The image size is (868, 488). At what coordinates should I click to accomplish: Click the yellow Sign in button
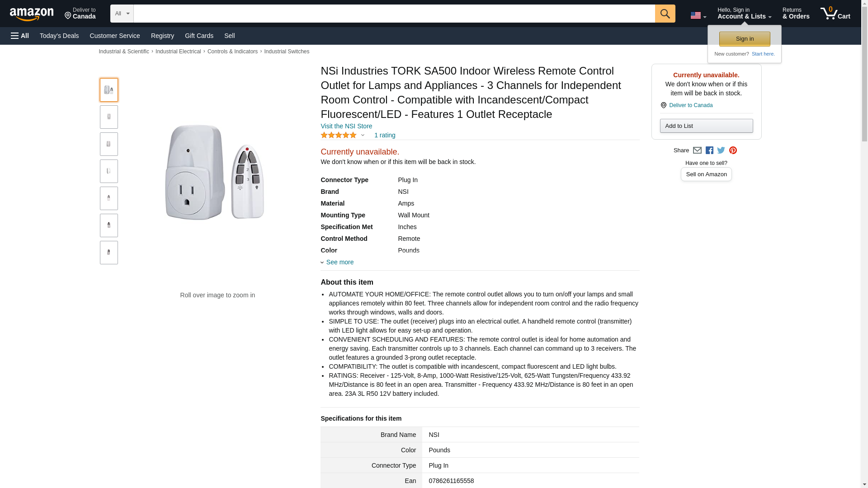(745, 39)
